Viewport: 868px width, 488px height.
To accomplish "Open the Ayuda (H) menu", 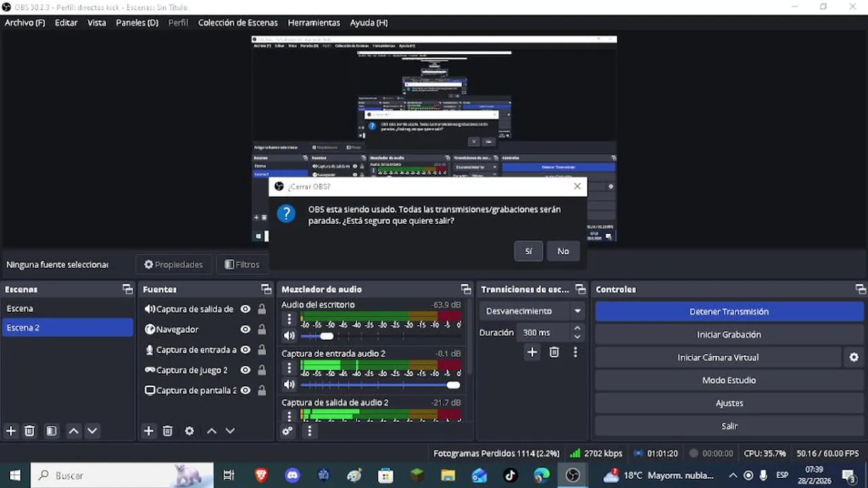I will point(369,22).
